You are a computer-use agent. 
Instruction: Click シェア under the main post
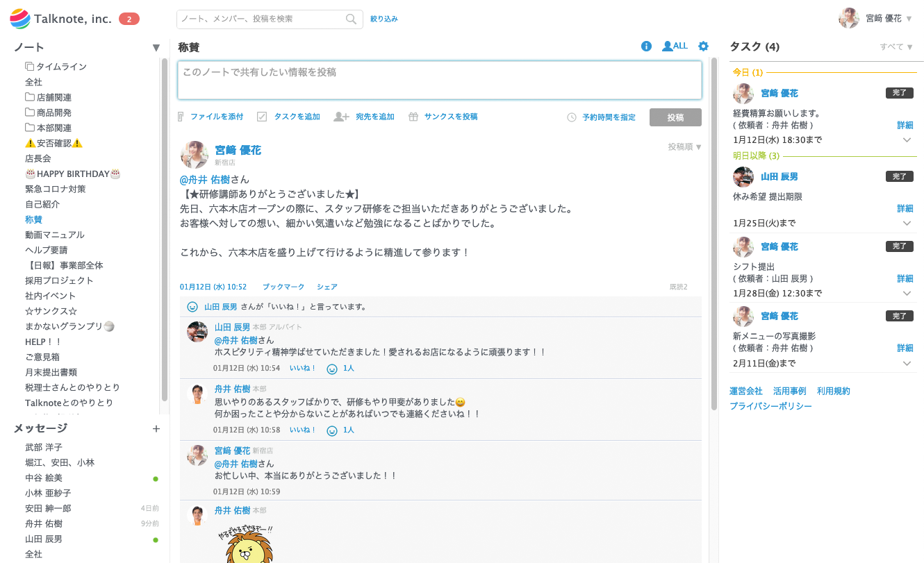[x=327, y=287]
